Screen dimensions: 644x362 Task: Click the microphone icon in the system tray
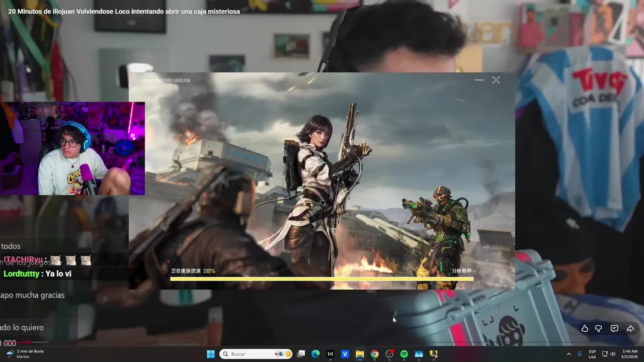tap(580, 354)
